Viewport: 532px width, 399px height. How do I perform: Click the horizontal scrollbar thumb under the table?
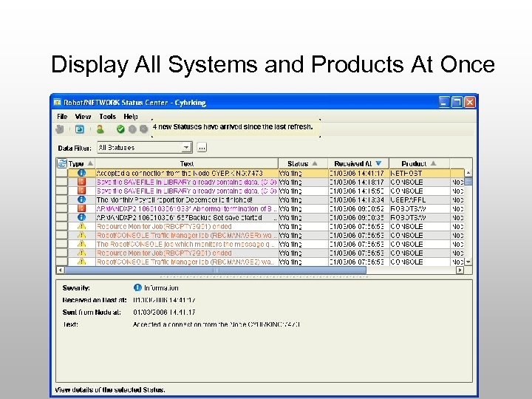point(216,270)
